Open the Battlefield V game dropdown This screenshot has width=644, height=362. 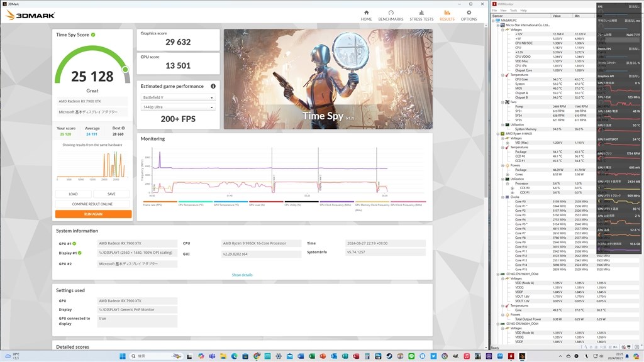coord(177,97)
